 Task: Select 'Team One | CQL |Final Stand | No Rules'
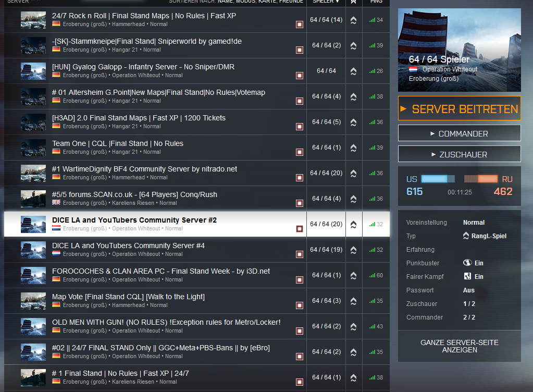197,148
